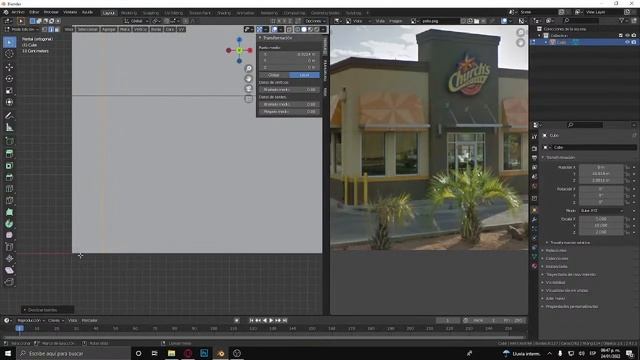Select the Spin tool

(x=9, y=224)
